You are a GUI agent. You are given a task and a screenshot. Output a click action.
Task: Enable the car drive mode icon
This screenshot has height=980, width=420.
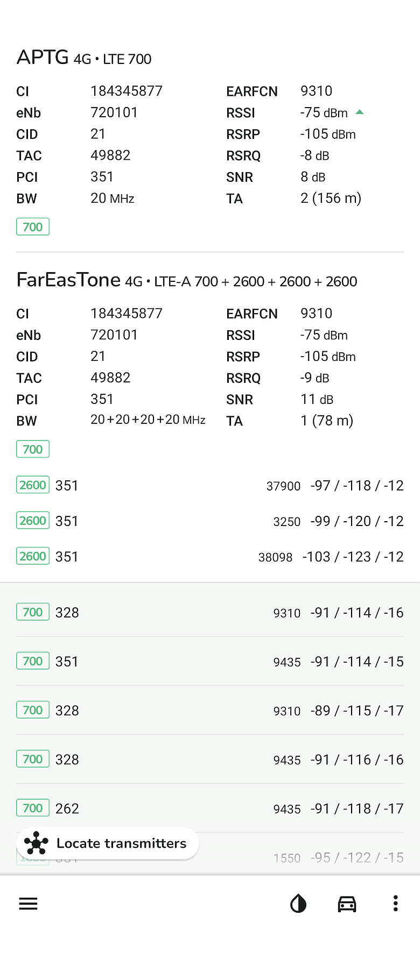point(347,904)
